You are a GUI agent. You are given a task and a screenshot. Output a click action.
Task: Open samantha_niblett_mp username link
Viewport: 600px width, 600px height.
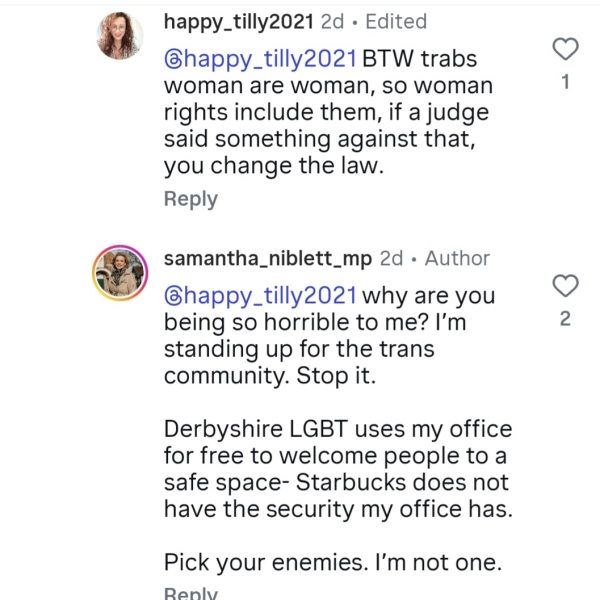pos(267,259)
